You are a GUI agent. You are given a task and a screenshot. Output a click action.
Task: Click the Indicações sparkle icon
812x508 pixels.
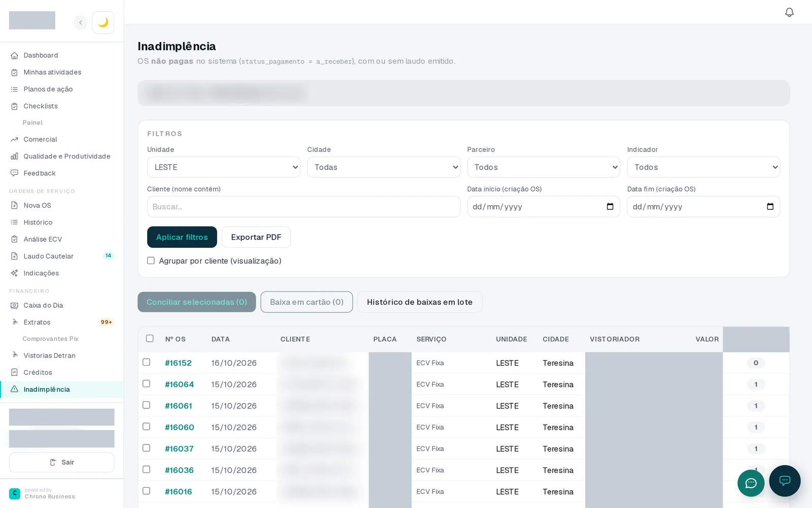(x=14, y=273)
